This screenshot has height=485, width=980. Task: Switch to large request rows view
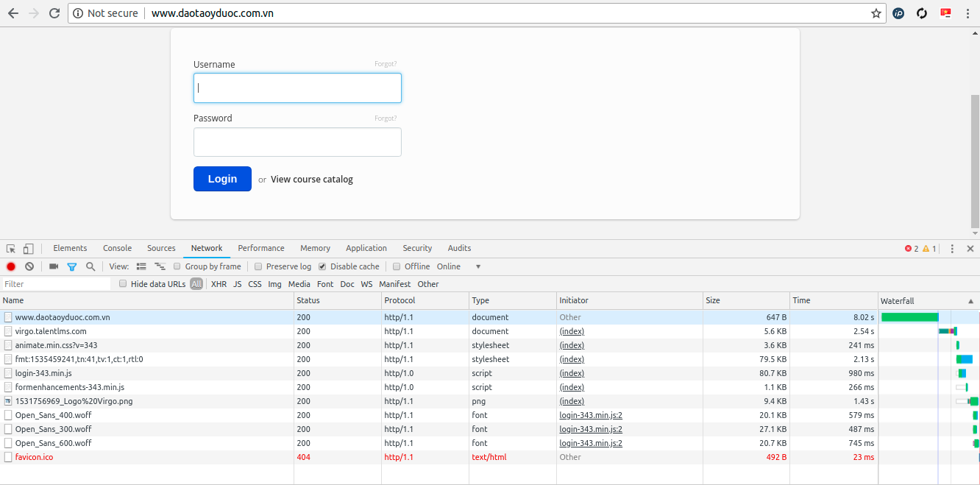pos(142,266)
